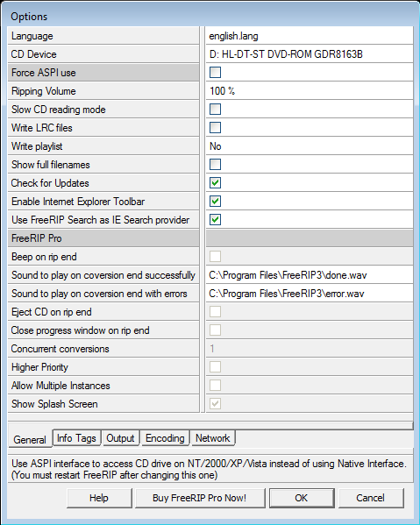The image size is (420, 525).
Task: Select the Show full filenames label
Action: (103, 165)
